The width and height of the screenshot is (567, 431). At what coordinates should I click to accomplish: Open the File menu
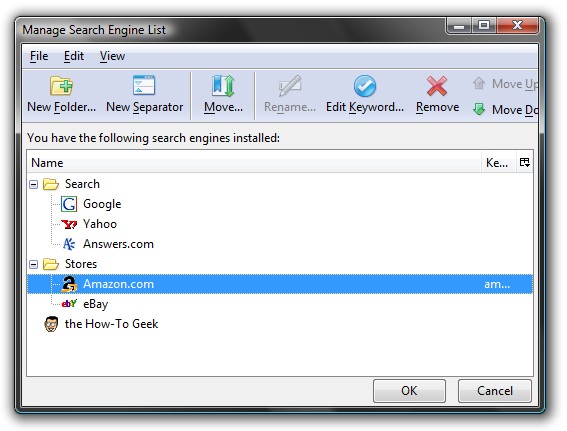(x=39, y=56)
